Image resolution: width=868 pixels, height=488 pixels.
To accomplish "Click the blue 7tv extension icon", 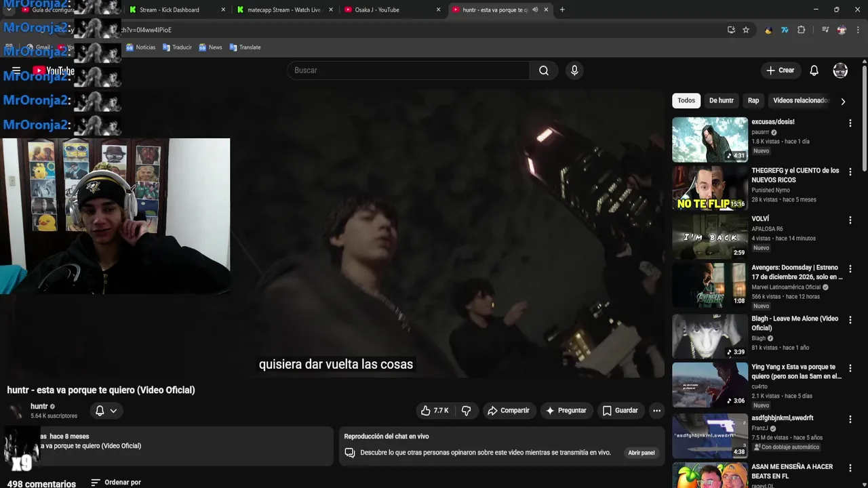I will tap(785, 30).
